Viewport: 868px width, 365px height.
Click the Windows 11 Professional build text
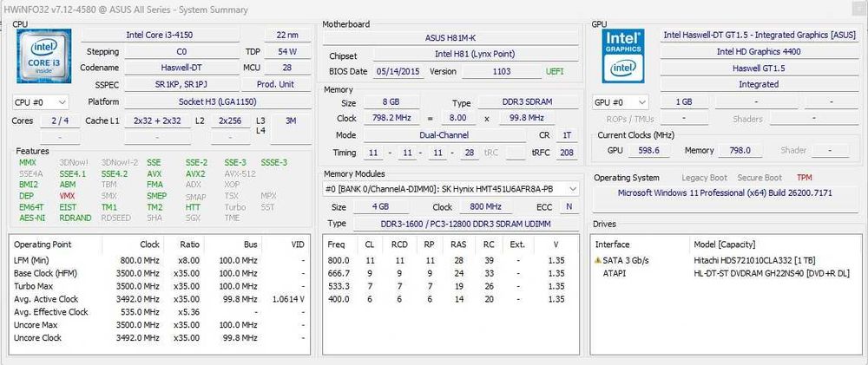click(725, 193)
